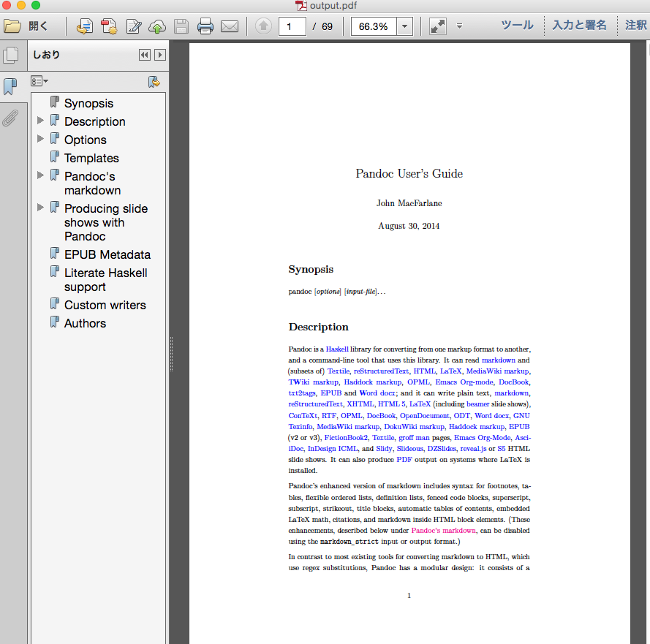Screen dimensions: 650x644
Task: Click the page number input field
Action: 292,26
